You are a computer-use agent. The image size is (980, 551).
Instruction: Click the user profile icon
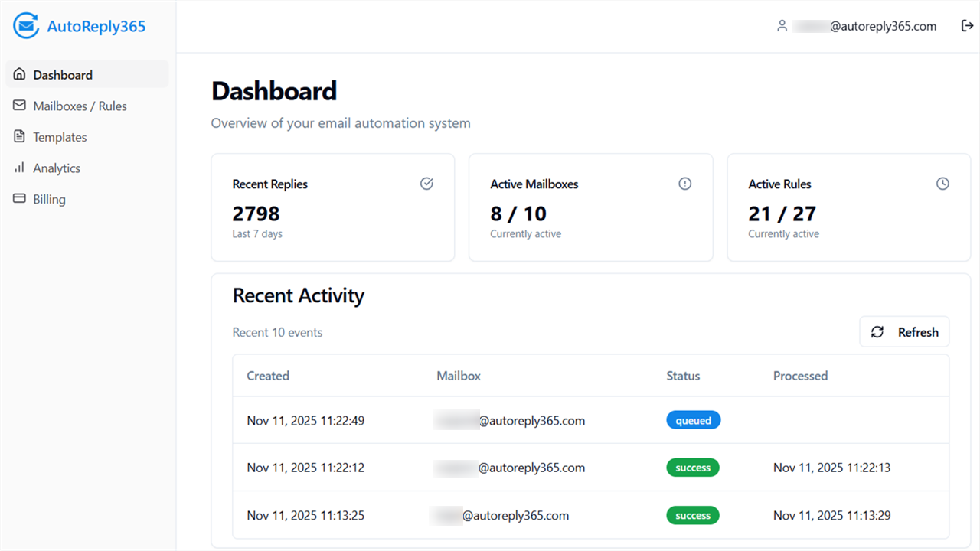782,26
